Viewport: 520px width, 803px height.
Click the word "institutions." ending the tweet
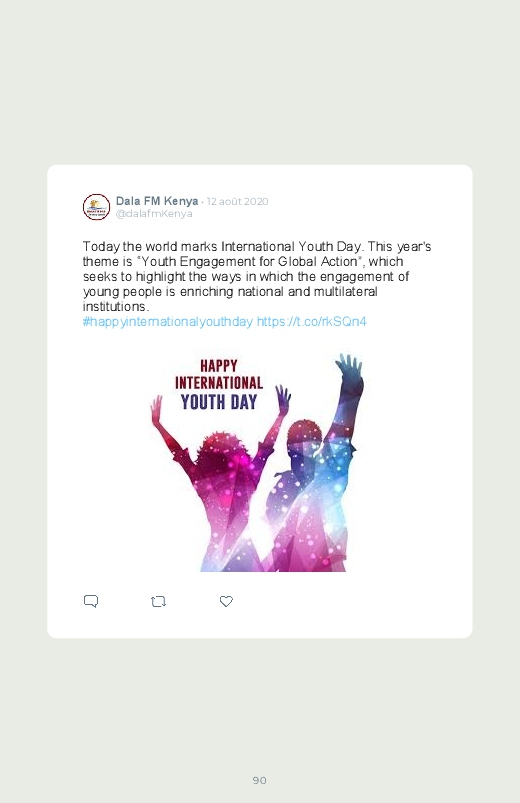point(116,307)
